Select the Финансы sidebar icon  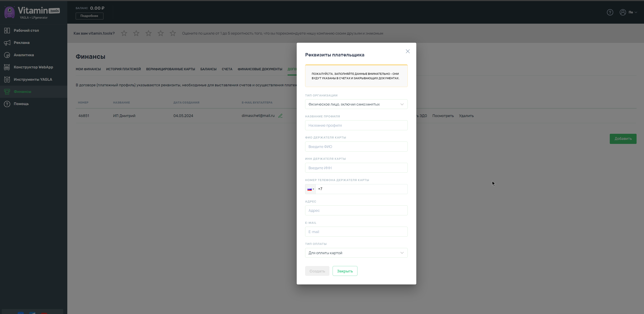[x=7, y=92]
